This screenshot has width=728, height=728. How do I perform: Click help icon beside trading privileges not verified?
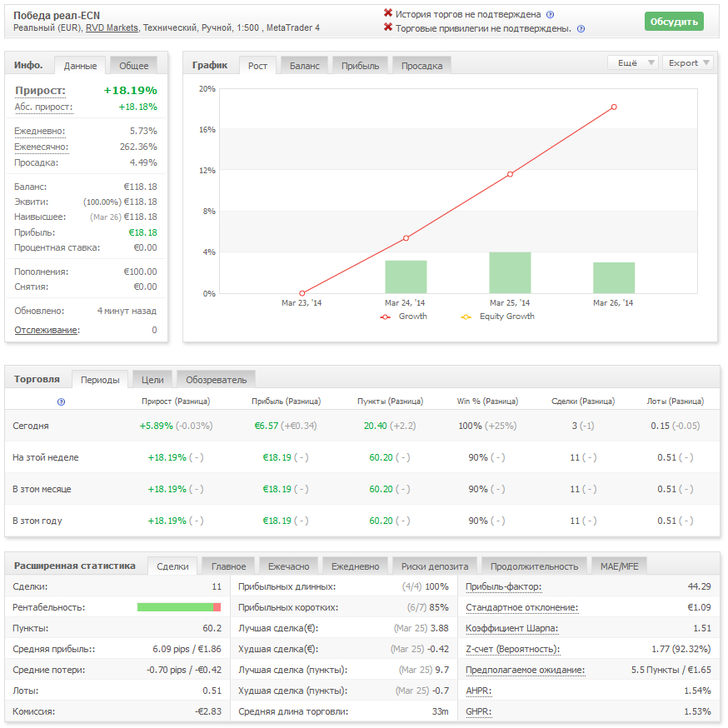click(581, 29)
